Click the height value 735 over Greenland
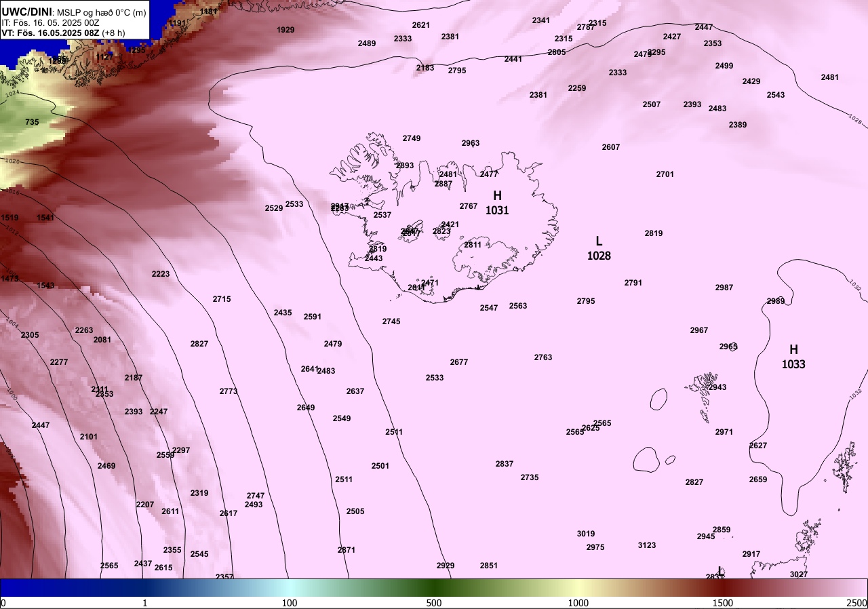 tap(32, 122)
